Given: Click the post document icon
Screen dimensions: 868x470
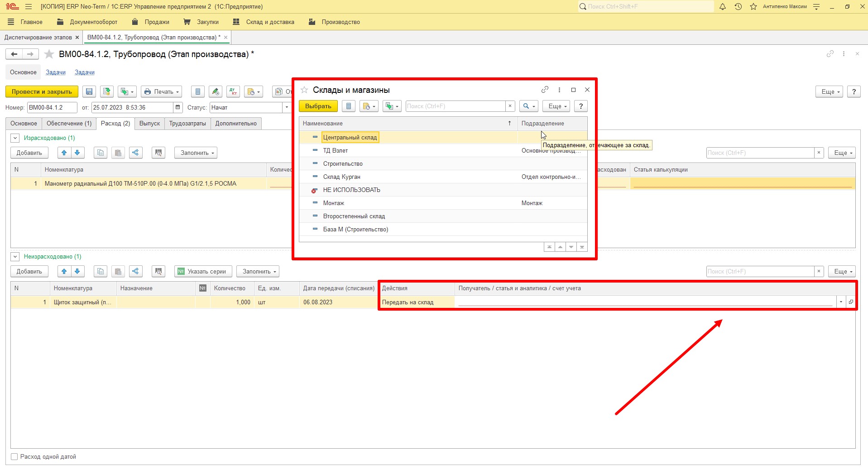Looking at the screenshot, I should point(106,91).
